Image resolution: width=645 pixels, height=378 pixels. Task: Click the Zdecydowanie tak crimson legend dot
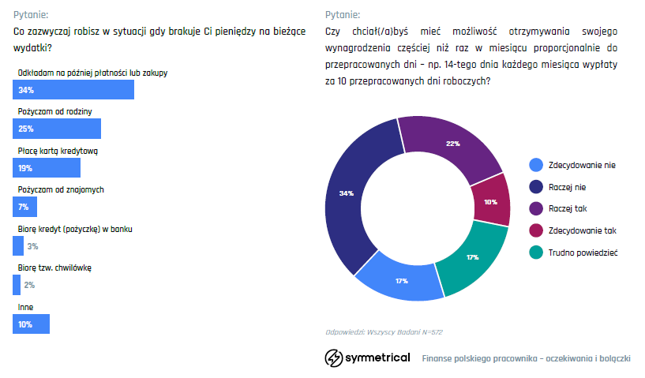(x=536, y=230)
